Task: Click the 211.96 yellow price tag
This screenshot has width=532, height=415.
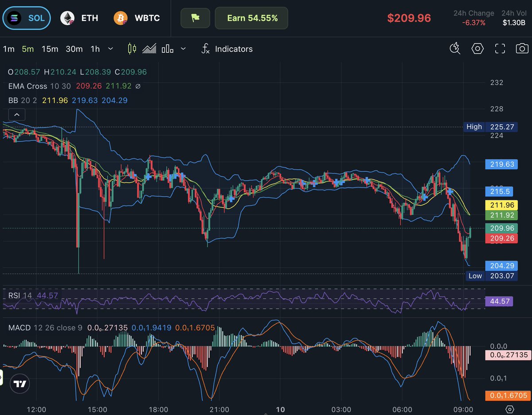Action: coord(502,205)
